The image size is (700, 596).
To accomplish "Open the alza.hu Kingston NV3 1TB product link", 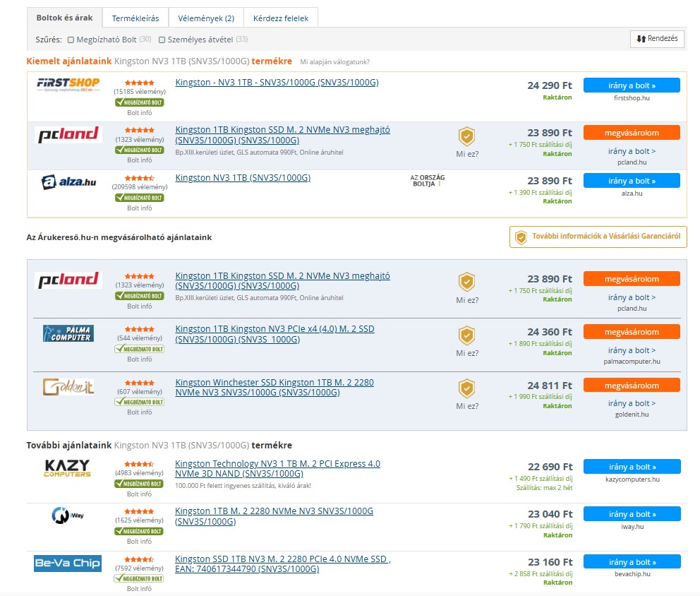I will pos(243,178).
